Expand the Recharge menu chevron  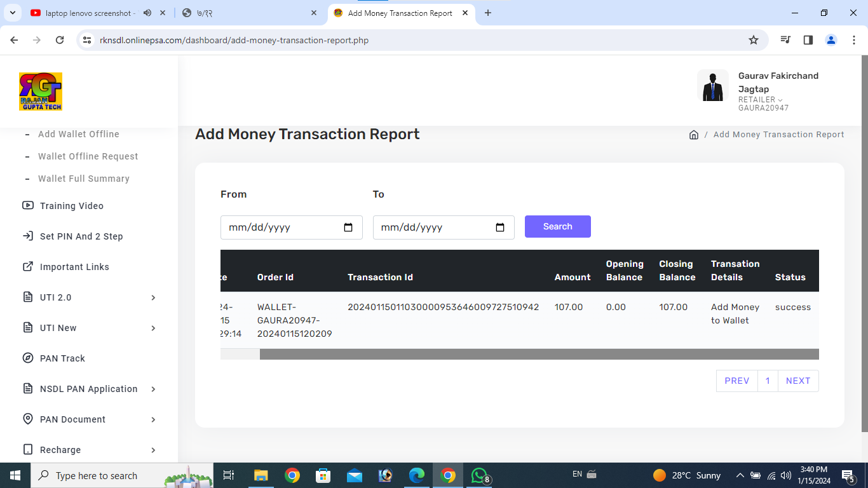click(x=153, y=450)
